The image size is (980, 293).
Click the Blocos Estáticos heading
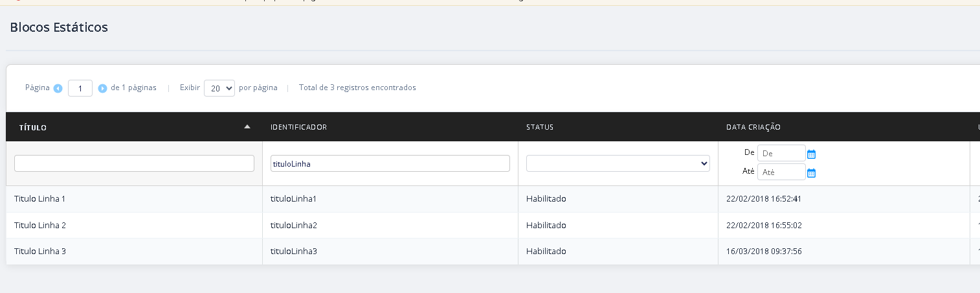click(x=59, y=27)
